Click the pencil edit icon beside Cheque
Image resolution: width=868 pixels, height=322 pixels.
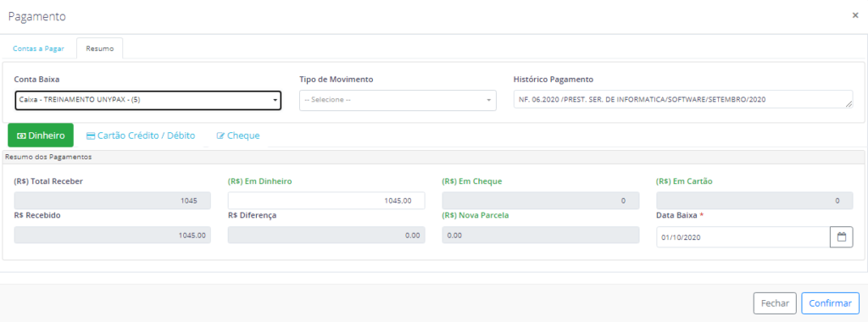pos(220,136)
